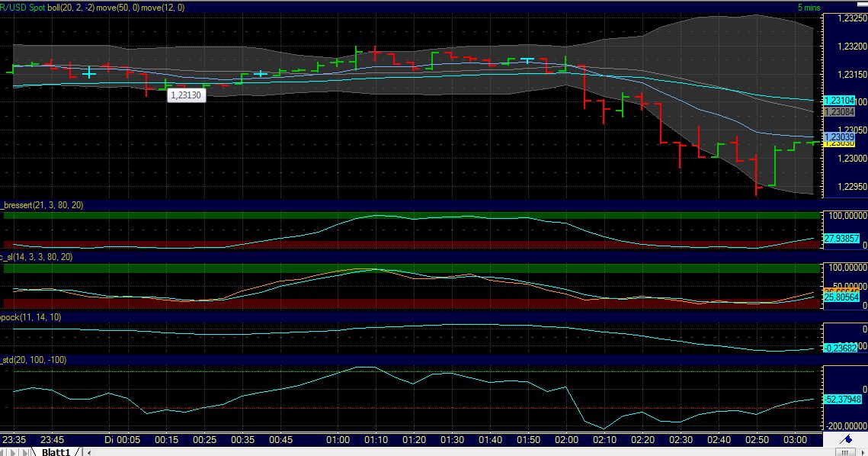
Task: Click the 1,23130 price tooltip box
Action: (x=187, y=95)
